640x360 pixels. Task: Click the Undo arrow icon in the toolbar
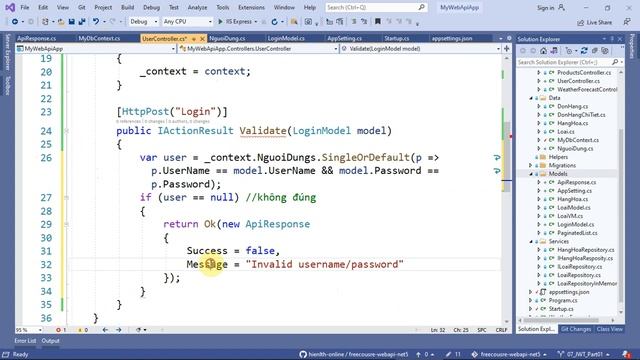[96, 22]
